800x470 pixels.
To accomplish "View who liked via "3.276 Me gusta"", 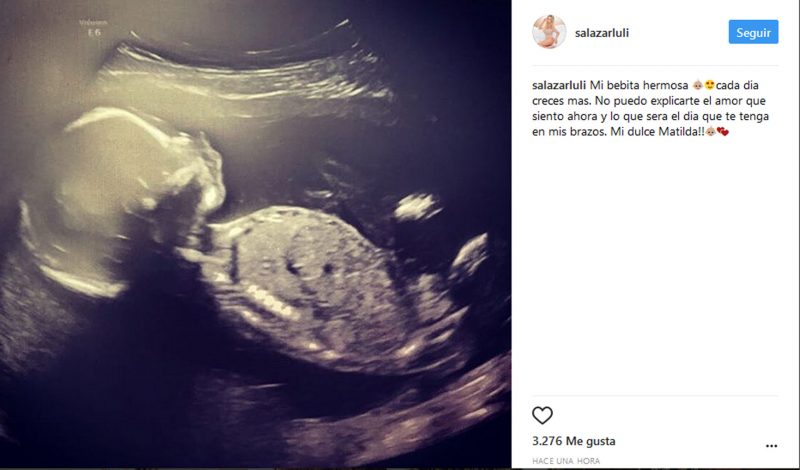I will [x=573, y=441].
